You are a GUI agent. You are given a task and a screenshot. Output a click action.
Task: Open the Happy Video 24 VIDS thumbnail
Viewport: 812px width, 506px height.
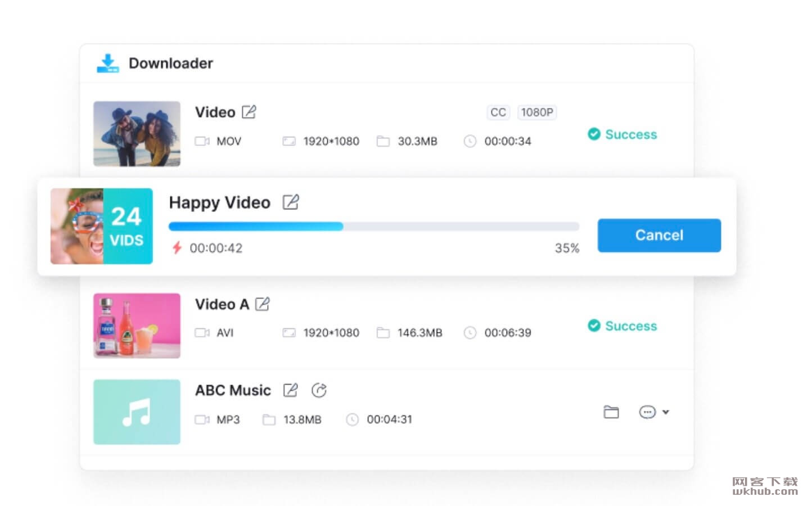pyautogui.click(x=102, y=226)
